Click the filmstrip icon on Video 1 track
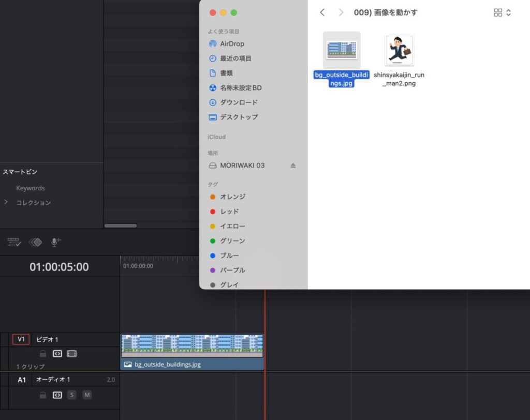The height and width of the screenshot is (420, 530). pyautogui.click(x=72, y=354)
